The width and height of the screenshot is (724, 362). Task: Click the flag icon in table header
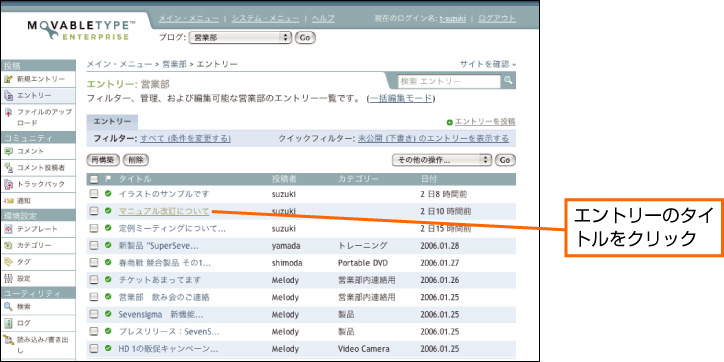[x=108, y=179]
